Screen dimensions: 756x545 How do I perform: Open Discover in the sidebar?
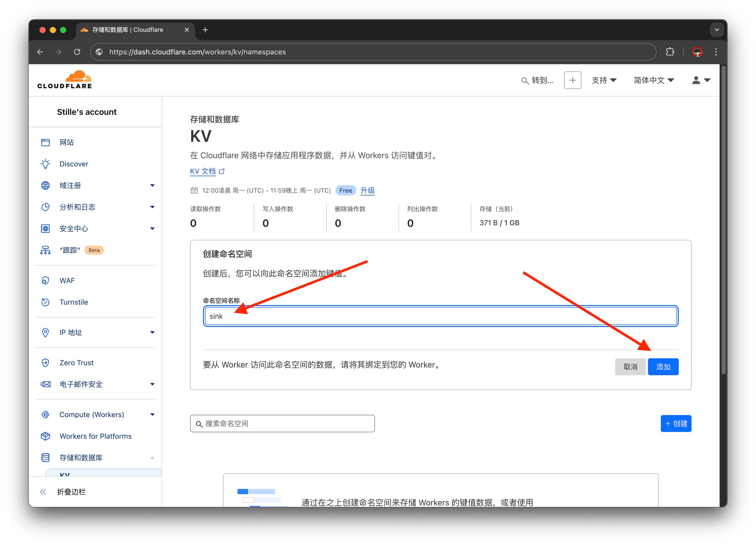74,164
